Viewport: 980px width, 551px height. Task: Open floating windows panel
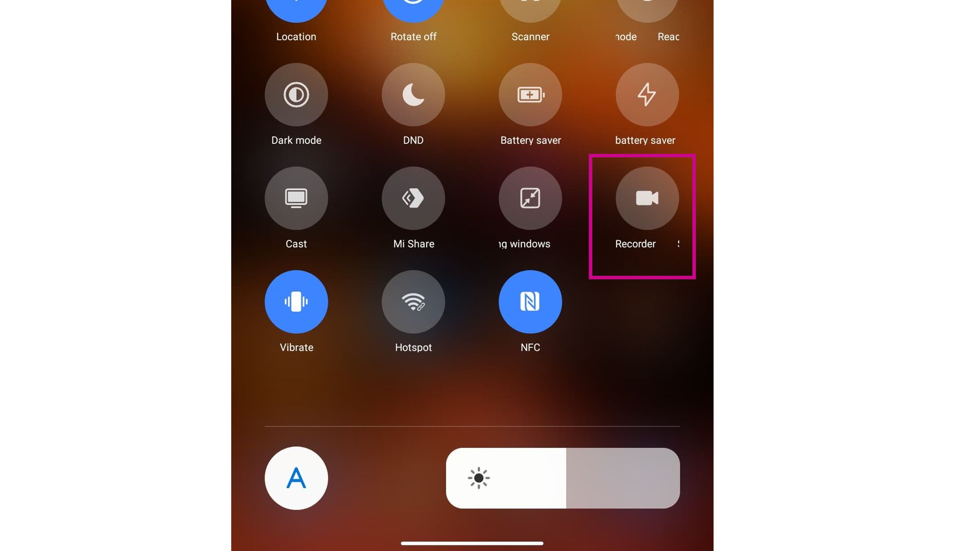[530, 198]
